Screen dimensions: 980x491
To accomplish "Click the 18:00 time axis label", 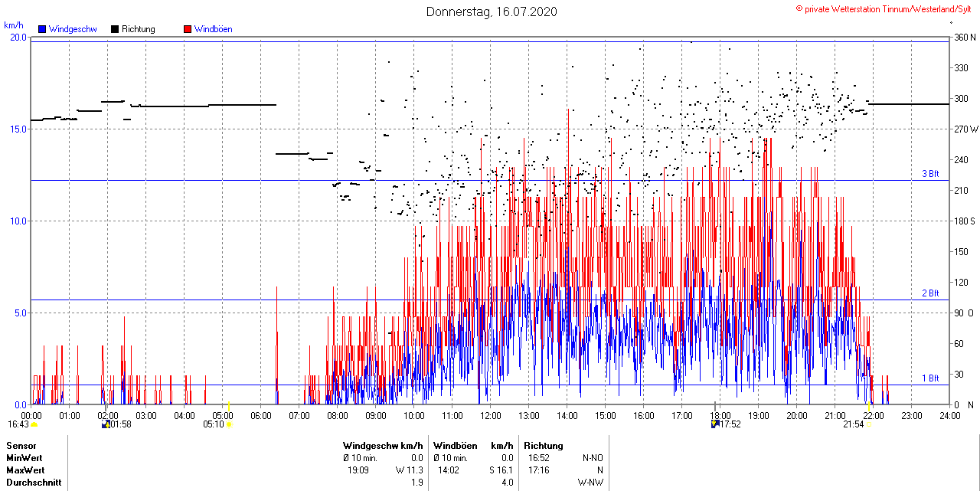I will click(x=720, y=416).
